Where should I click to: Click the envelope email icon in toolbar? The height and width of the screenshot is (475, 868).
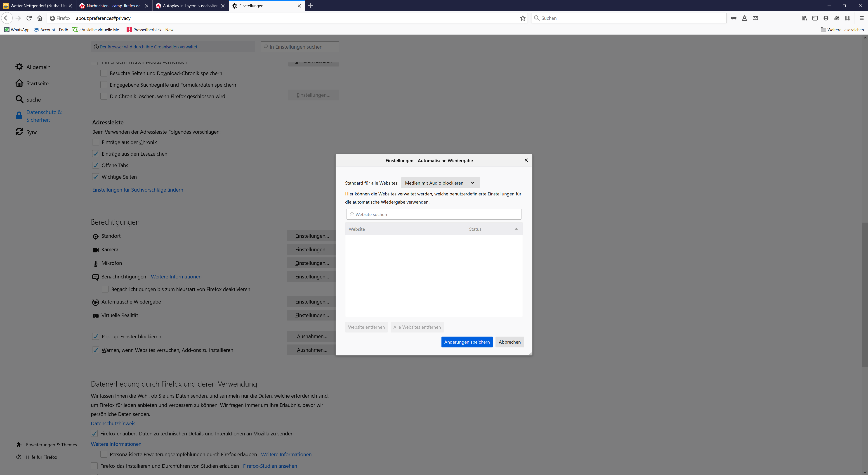755,18
